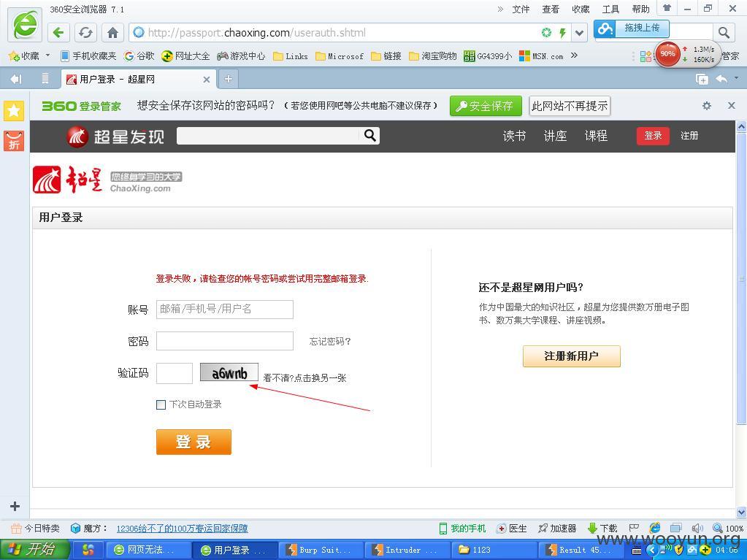The width and height of the screenshot is (747, 560).
Task: Open 游戏中心 bookmark
Action: (240, 55)
